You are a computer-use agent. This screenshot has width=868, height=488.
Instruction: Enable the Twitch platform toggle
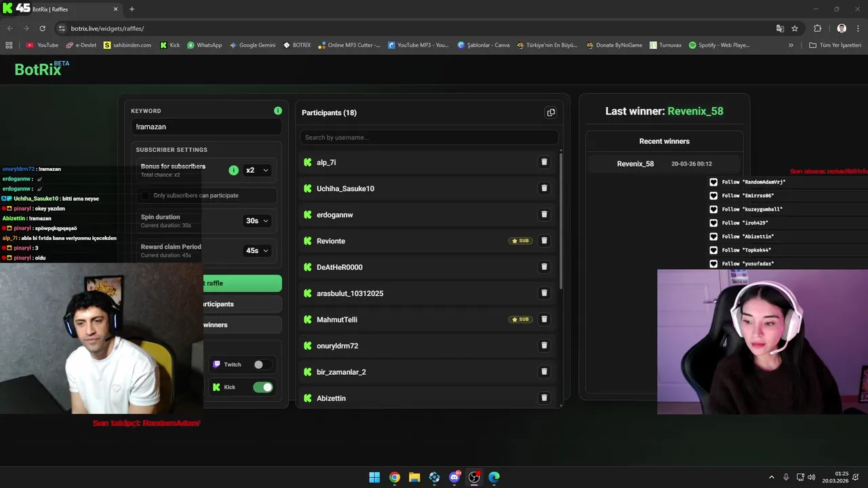pyautogui.click(x=261, y=365)
